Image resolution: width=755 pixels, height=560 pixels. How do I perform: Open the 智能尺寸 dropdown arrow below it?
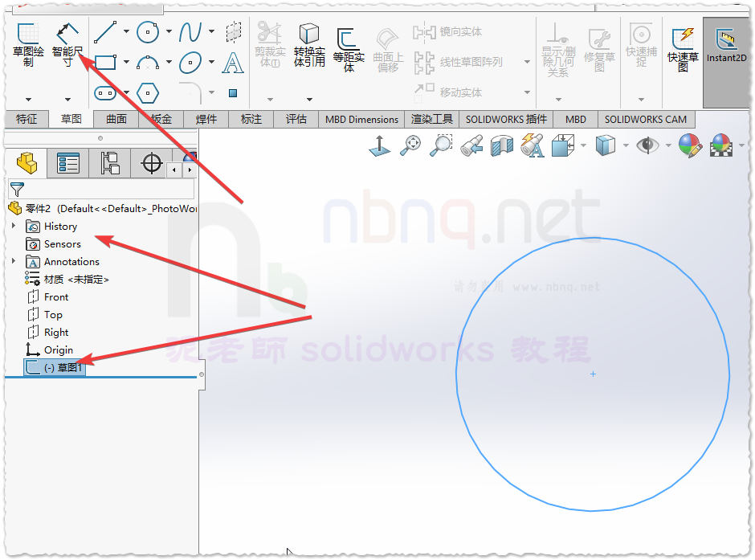click(x=68, y=100)
